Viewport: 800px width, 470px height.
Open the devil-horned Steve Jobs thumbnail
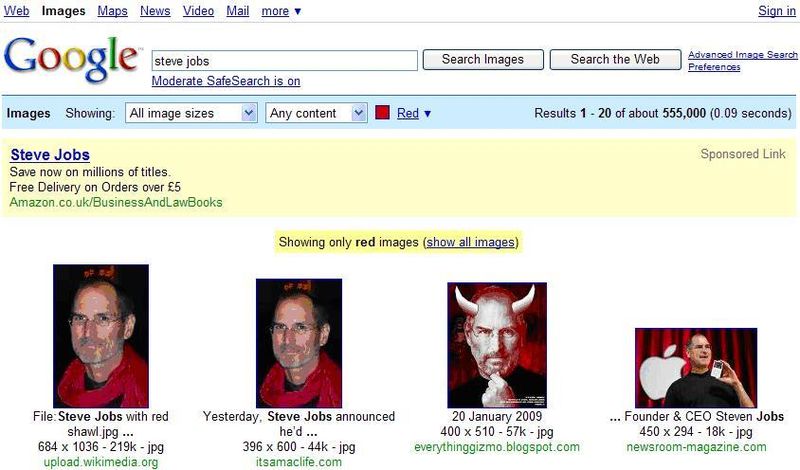(x=497, y=345)
